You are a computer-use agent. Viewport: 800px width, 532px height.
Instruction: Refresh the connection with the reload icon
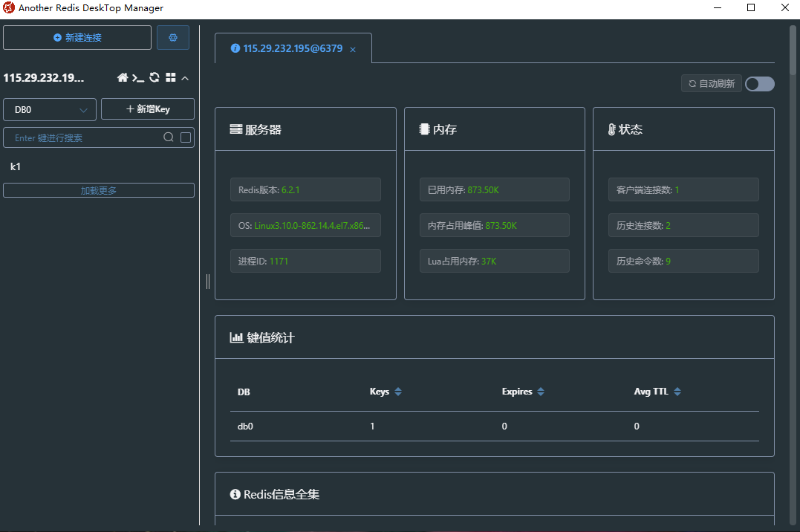pyautogui.click(x=155, y=77)
